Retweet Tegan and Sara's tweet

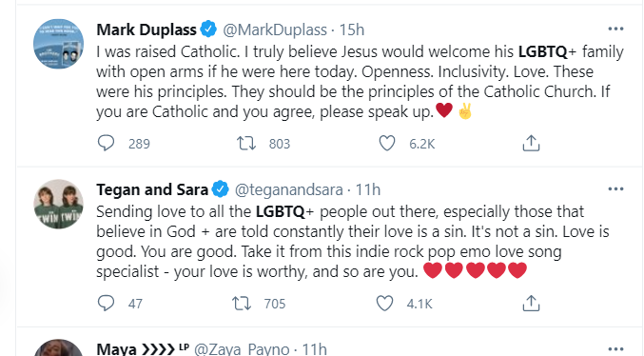[x=242, y=303]
